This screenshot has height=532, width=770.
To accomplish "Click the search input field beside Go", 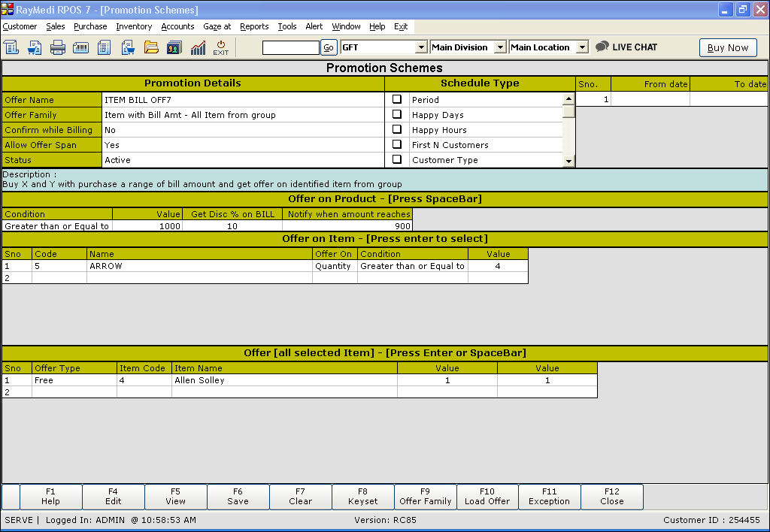I will pos(290,47).
